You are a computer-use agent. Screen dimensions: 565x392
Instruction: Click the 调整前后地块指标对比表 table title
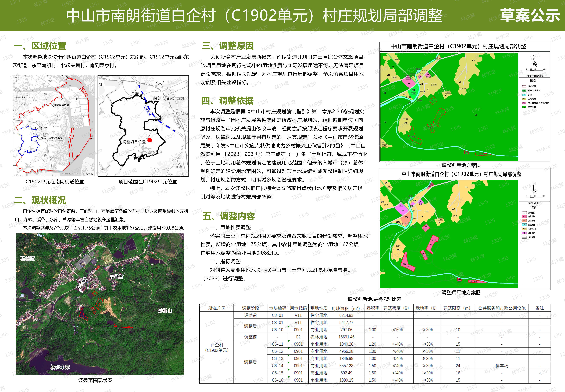[x=375, y=299]
